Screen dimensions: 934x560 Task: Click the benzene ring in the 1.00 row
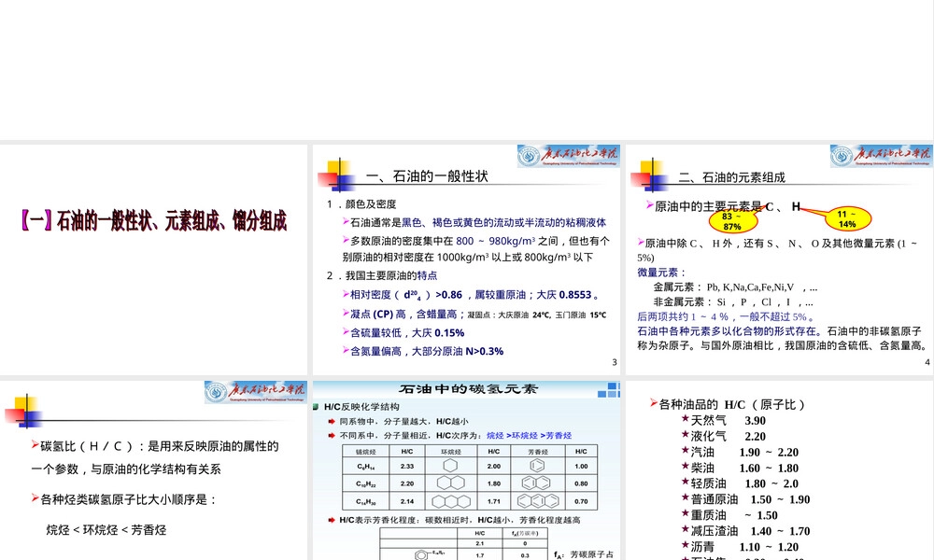537,466
